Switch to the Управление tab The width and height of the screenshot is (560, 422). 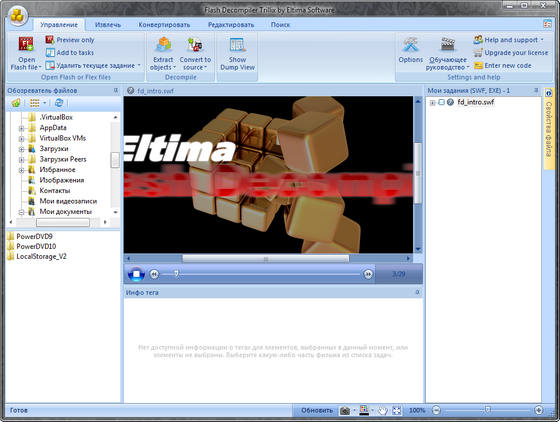[x=59, y=25]
